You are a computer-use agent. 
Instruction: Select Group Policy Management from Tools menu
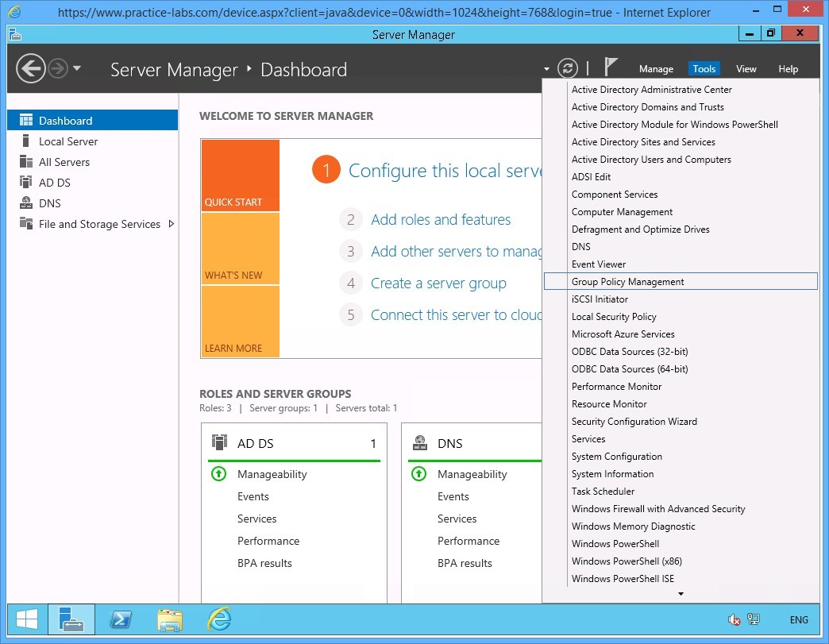627,281
